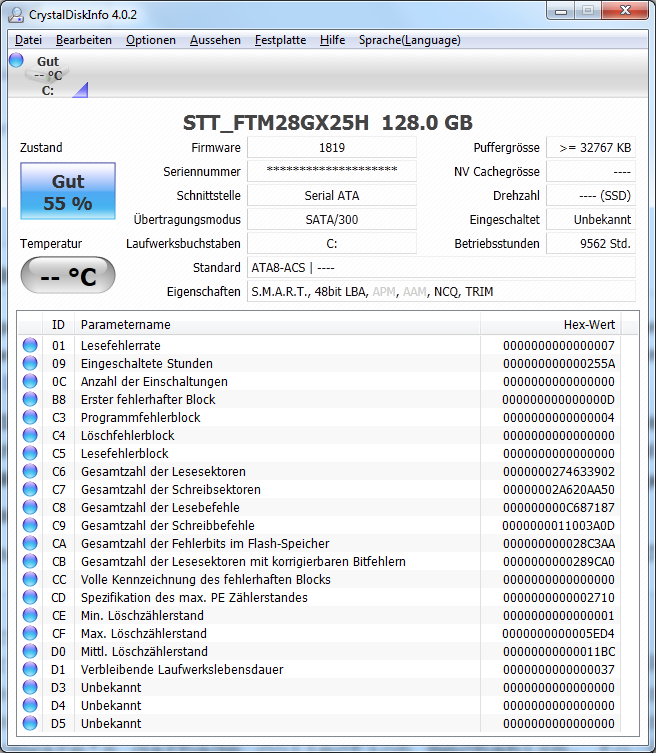Screen dimensions: 656x753
Task: Select hex value 0000000000000037
Action: (x=559, y=669)
